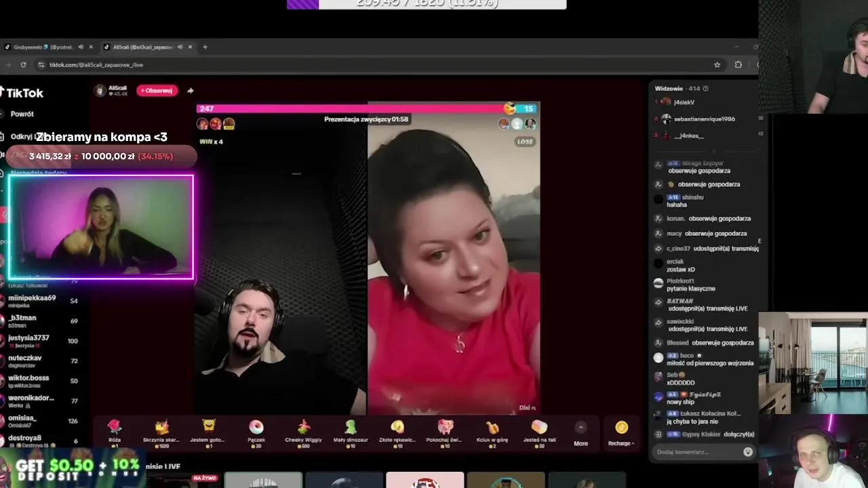Send the Jesteś na fali gift

[x=539, y=432]
